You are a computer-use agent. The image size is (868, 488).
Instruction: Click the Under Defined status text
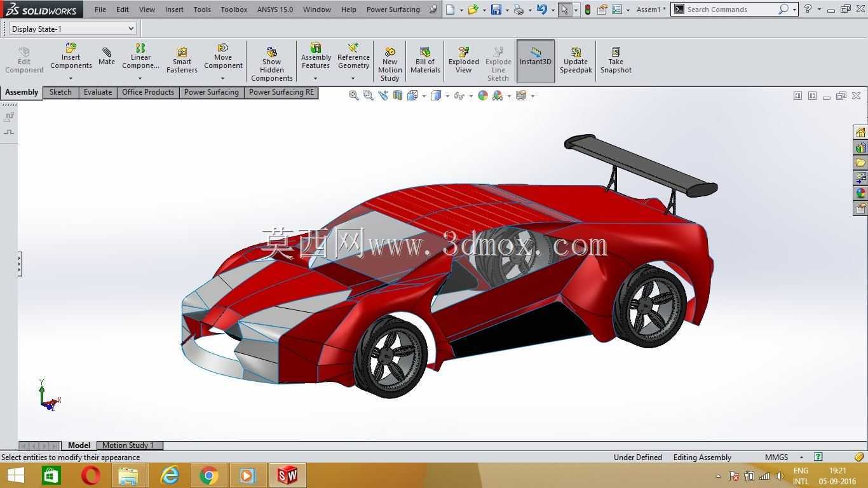[638, 457]
